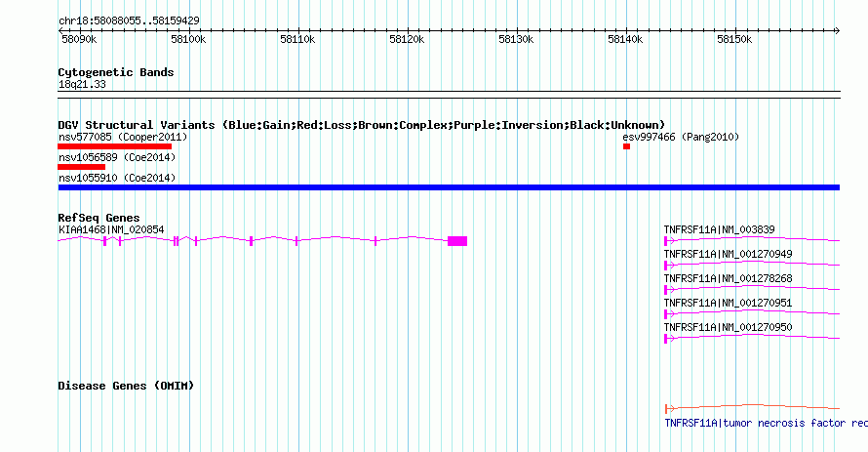Image resolution: width=868 pixels, height=452 pixels.
Task: Click the NM_001270950 transcript start arrow
Action: pyautogui.click(x=670, y=339)
